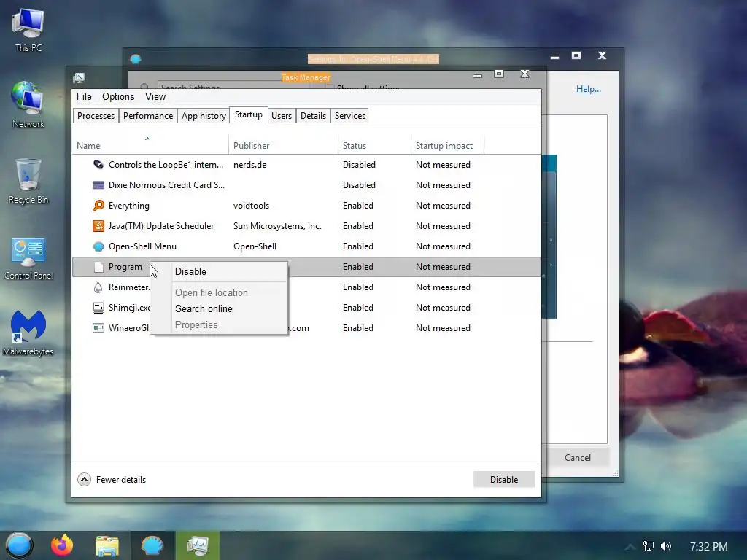
Task: Select 'Java(TM) Update Scheduler' row
Action: coord(306,226)
